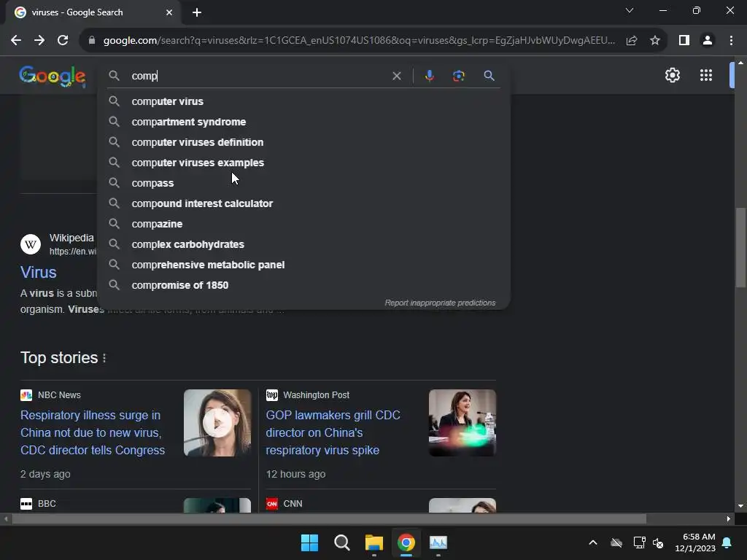Open Google Lens image search

tap(459, 76)
